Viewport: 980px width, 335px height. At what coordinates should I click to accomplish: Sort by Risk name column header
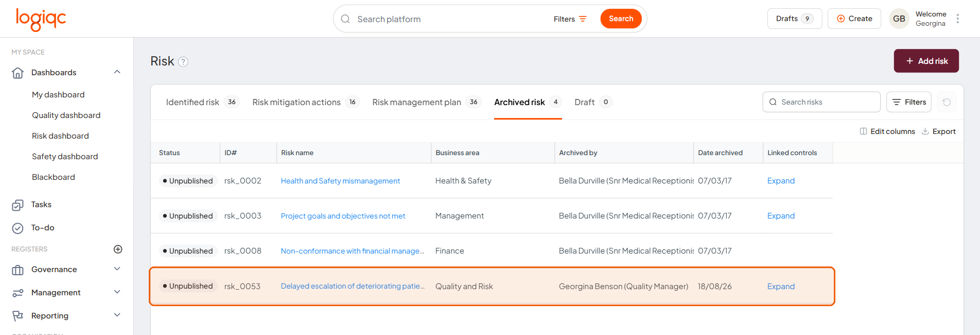(x=354, y=153)
